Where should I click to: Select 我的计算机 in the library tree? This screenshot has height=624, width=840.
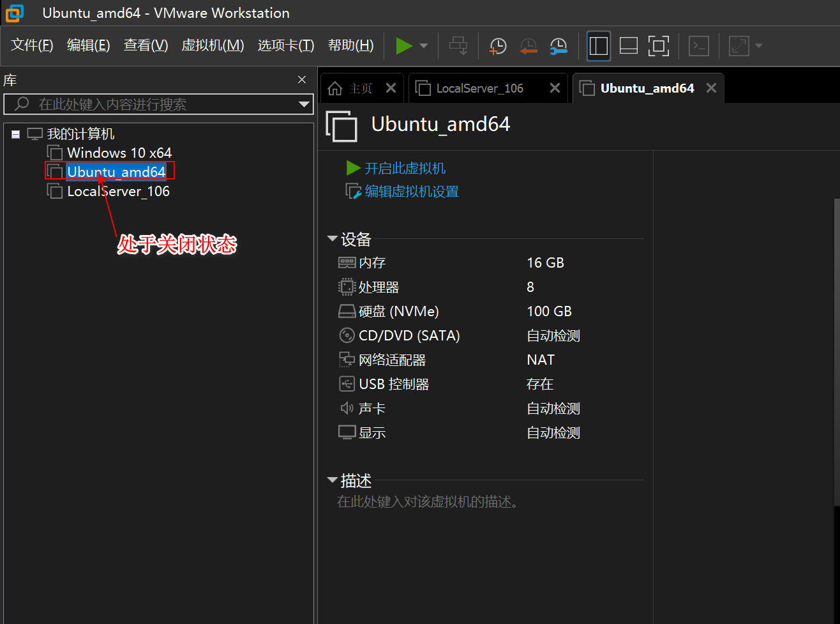80,134
